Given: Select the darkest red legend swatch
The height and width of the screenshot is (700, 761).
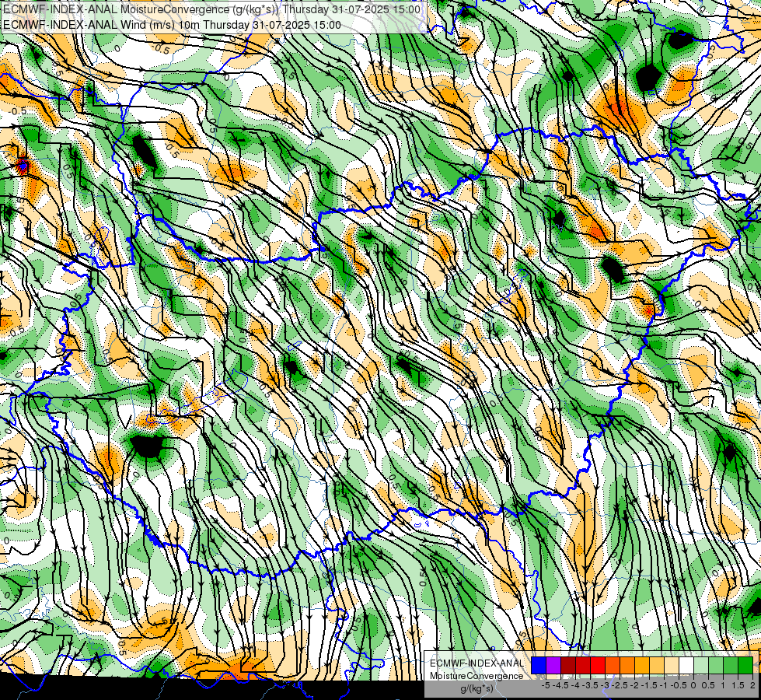Looking at the screenshot, I should pyautogui.click(x=568, y=665).
